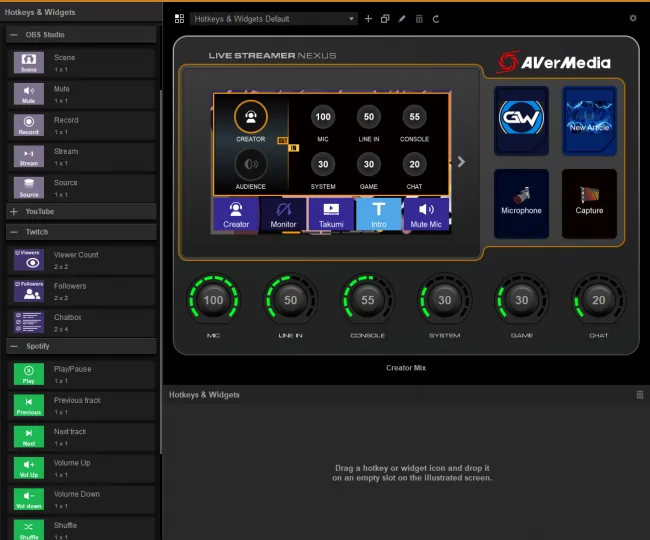650x540 pixels.
Task: Click CONSOLE level 55 on screen
Action: (415, 117)
